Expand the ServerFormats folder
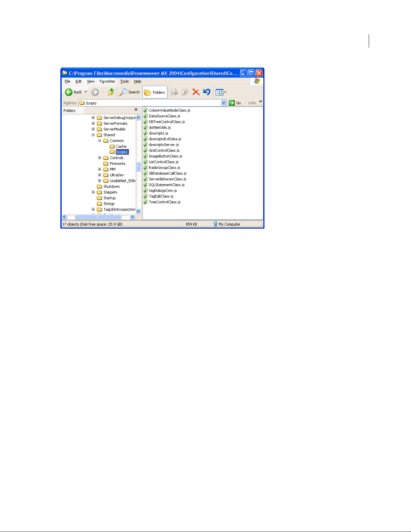Image resolution: width=411 pixels, height=532 pixels. [93, 123]
